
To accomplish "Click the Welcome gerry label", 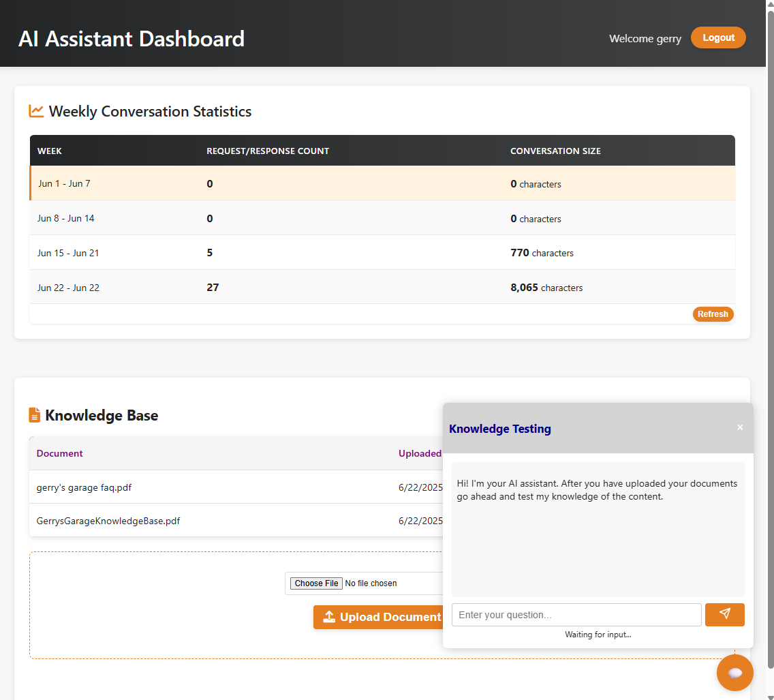I will coord(645,38).
